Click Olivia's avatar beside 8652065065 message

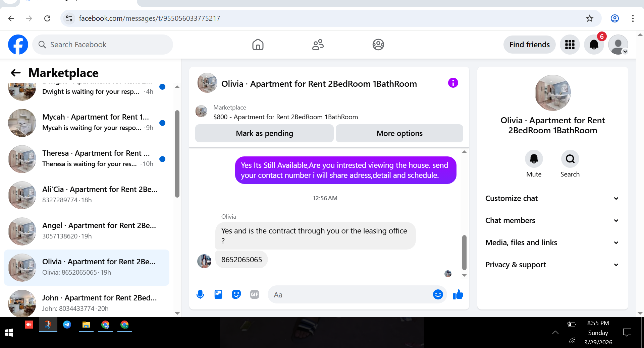click(204, 261)
